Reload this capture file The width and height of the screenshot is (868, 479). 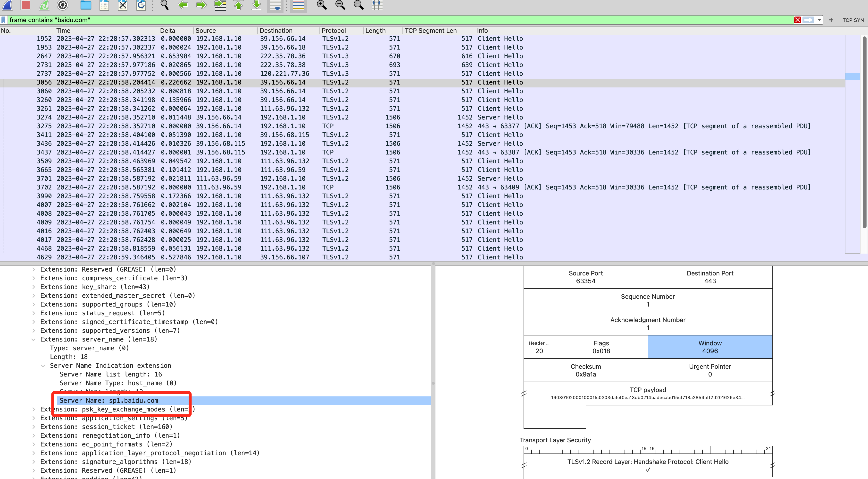(141, 6)
